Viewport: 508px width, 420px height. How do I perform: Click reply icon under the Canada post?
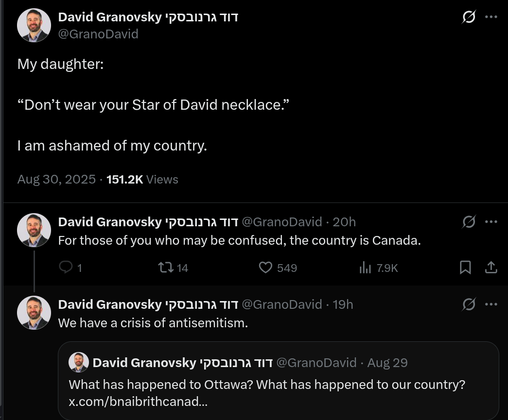click(x=65, y=268)
